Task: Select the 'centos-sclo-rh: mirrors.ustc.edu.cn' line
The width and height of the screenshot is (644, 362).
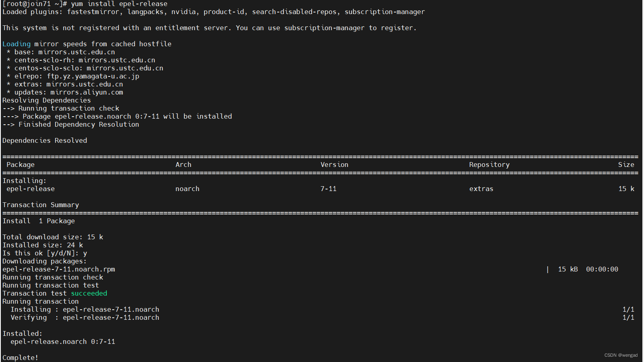Action: click(x=81, y=60)
